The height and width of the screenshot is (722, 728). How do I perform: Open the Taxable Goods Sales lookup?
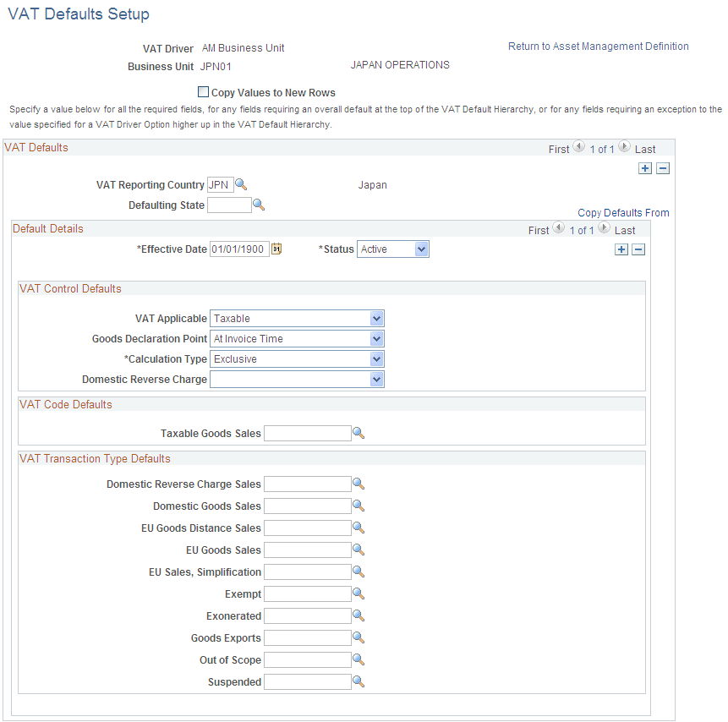coord(359,432)
